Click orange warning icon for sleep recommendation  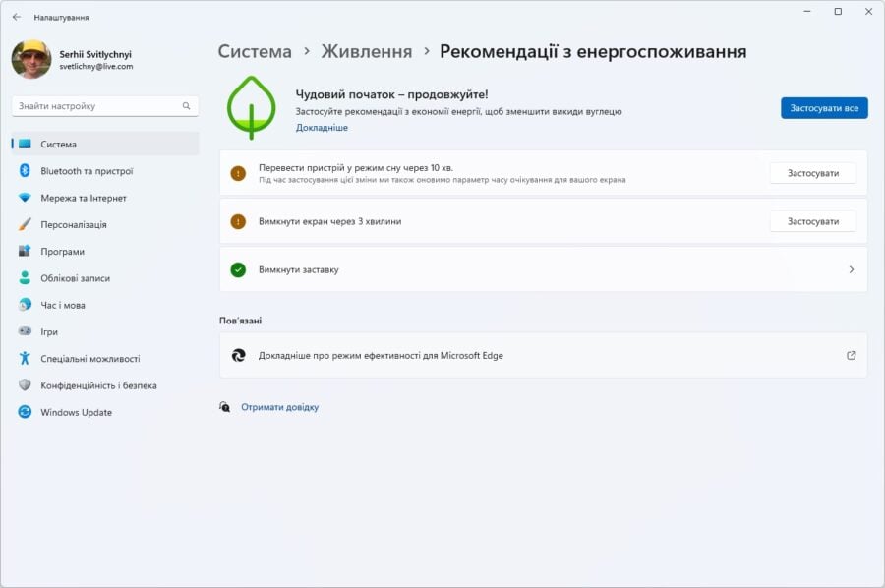238,173
